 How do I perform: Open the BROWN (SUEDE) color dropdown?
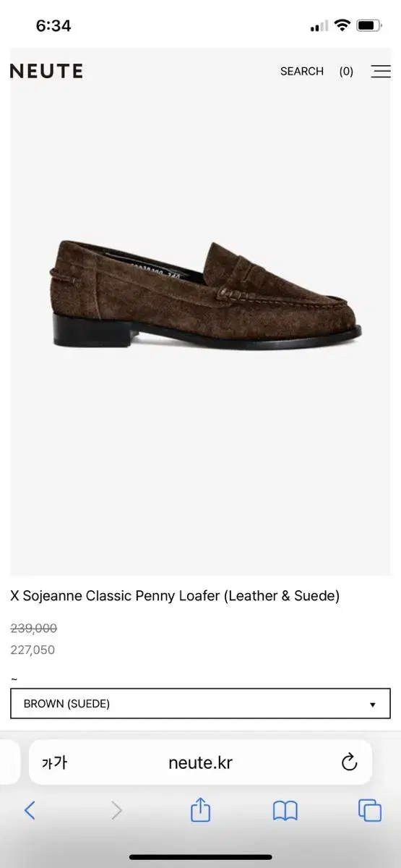(x=200, y=704)
